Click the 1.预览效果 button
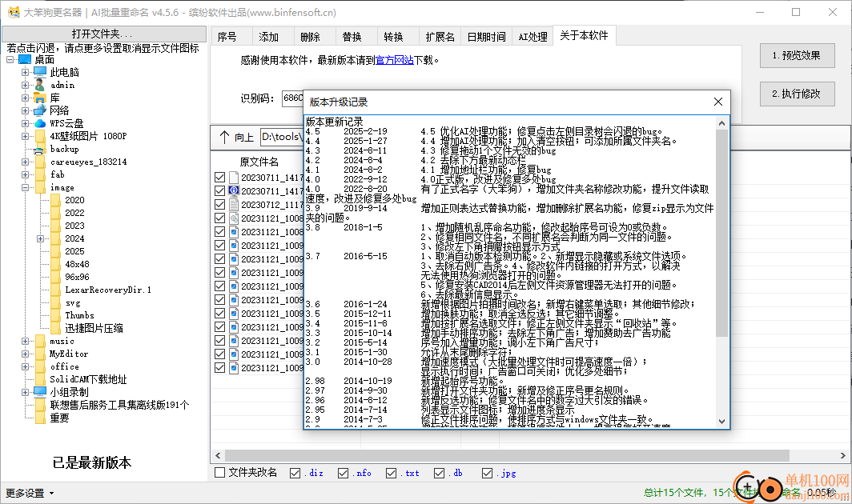 click(797, 55)
